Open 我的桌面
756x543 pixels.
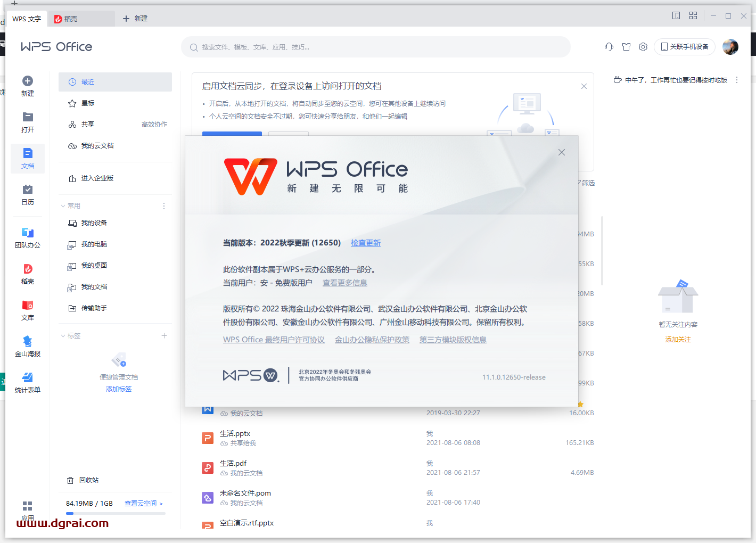pyautogui.click(x=115, y=266)
